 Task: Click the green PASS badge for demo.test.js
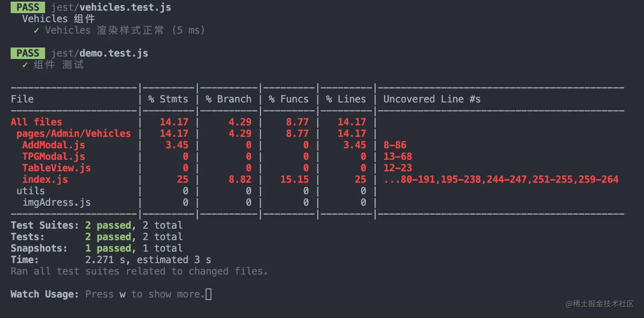coord(28,53)
